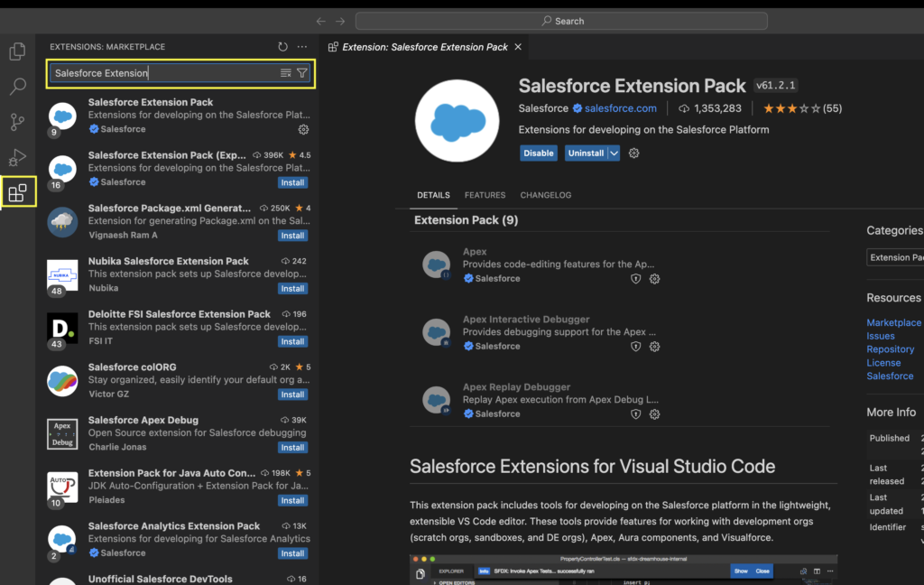
Task: Open the Explorer view in activity bar
Action: pos(18,51)
